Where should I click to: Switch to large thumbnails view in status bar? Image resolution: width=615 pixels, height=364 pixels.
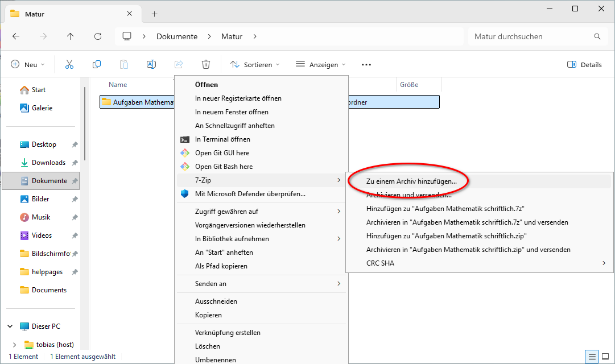(x=606, y=357)
